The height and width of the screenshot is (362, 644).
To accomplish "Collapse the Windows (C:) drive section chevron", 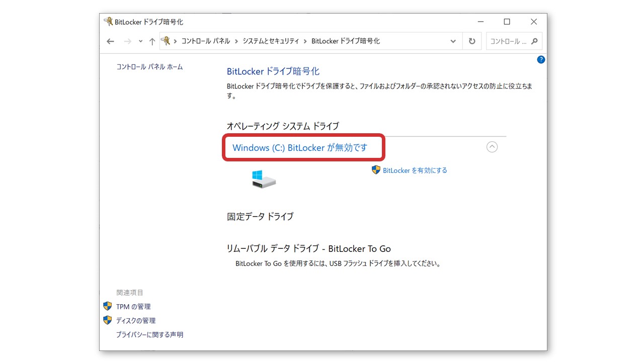I will tap(492, 147).
